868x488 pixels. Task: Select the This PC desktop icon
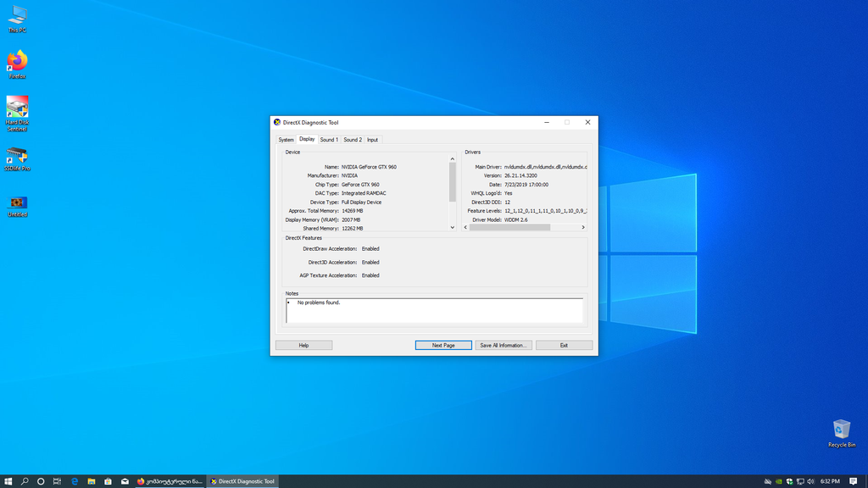tap(17, 15)
